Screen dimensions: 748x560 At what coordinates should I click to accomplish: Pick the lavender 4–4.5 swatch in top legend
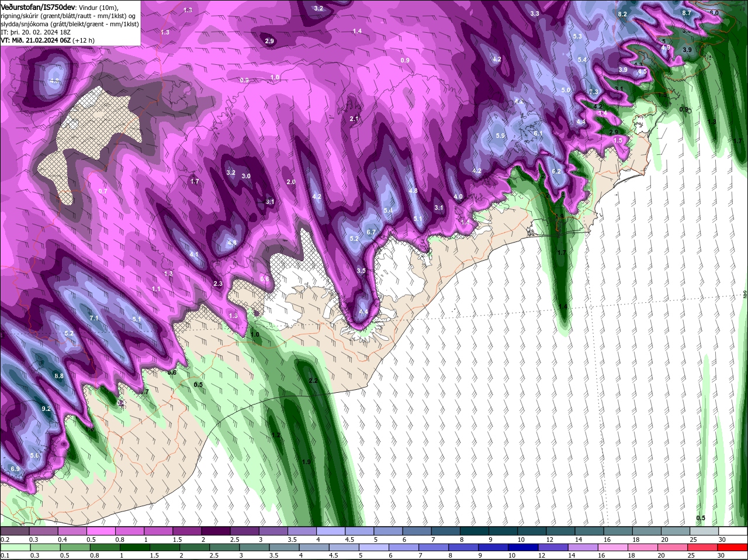coord(331,531)
